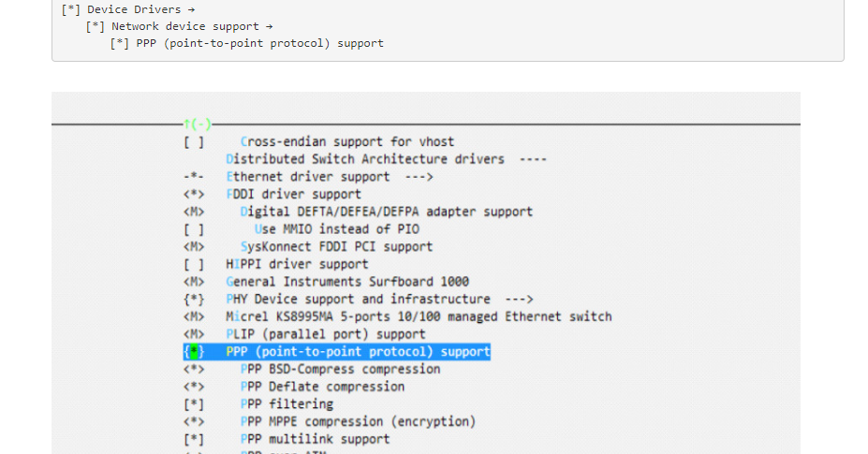This screenshot has width=868, height=454.
Task: Select highlighted PPP (point-to-point protocol) support entry
Action: point(358,352)
